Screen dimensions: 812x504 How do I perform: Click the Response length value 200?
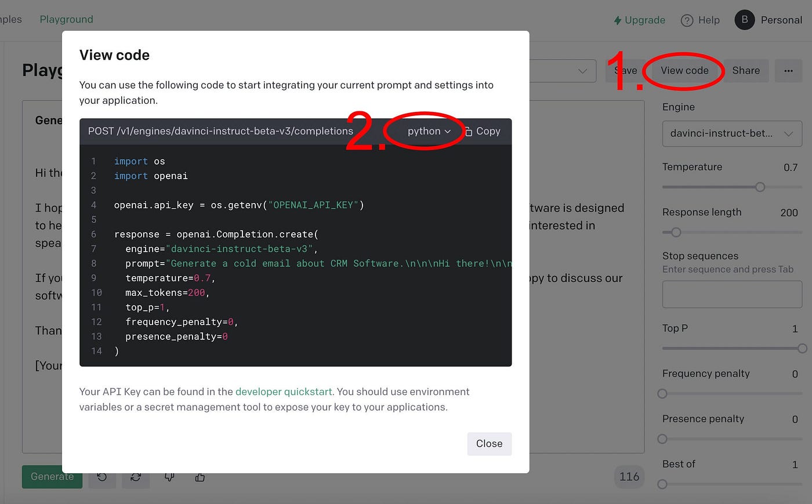pos(789,212)
